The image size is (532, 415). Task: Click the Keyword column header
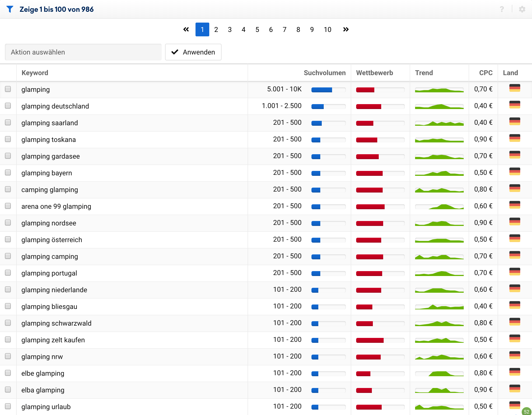click(35, 73)
